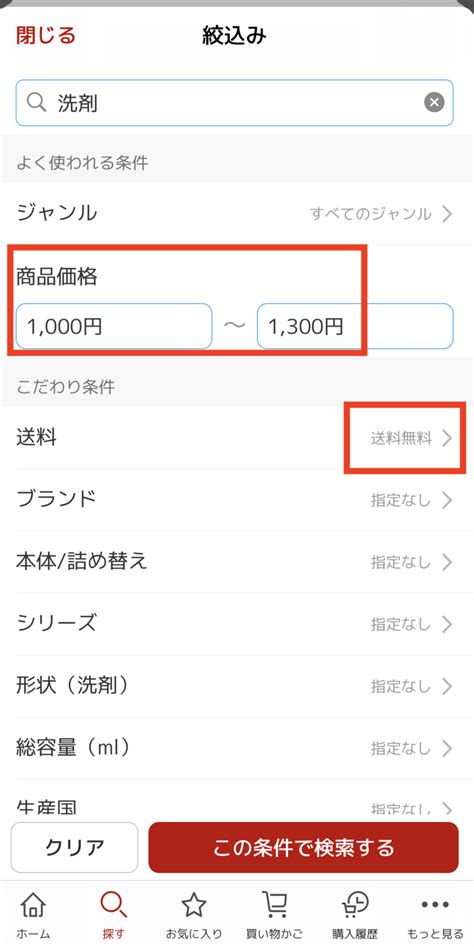Open もっと見る more menu icon
This screenshot has width=474, height=947.
pos(435,905)
